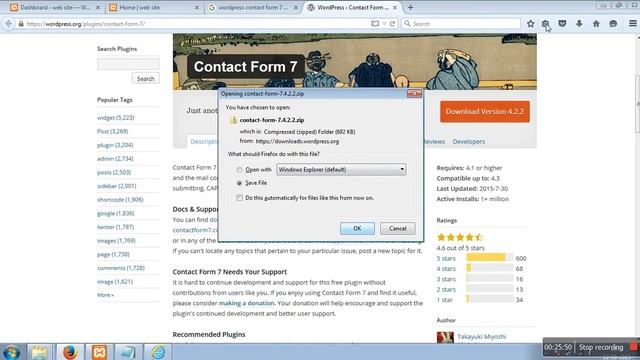The height and width of the screenshot is (360, 640).
Task: Check Do this automatically for files
Action: coord(239,198)
